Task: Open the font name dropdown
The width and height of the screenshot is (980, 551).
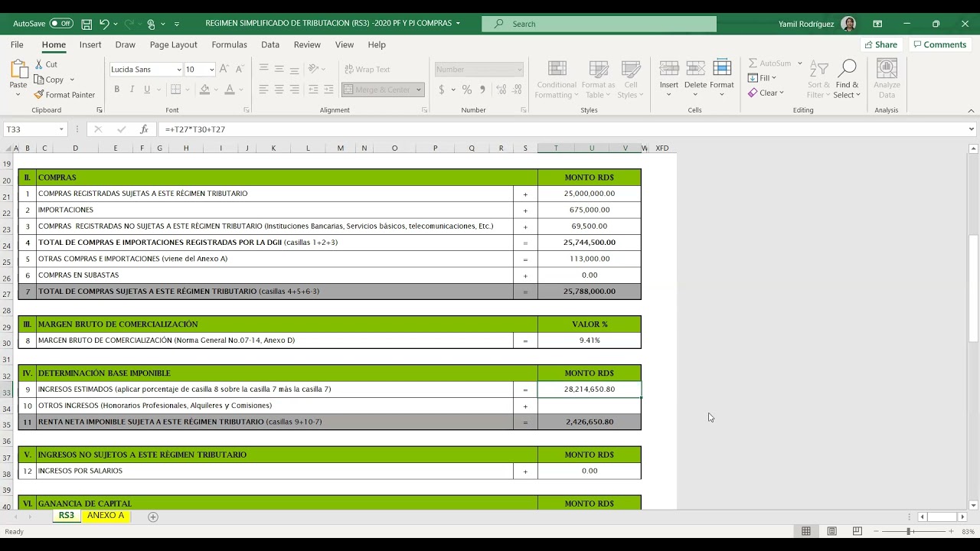Action: (x=179, y=70)
